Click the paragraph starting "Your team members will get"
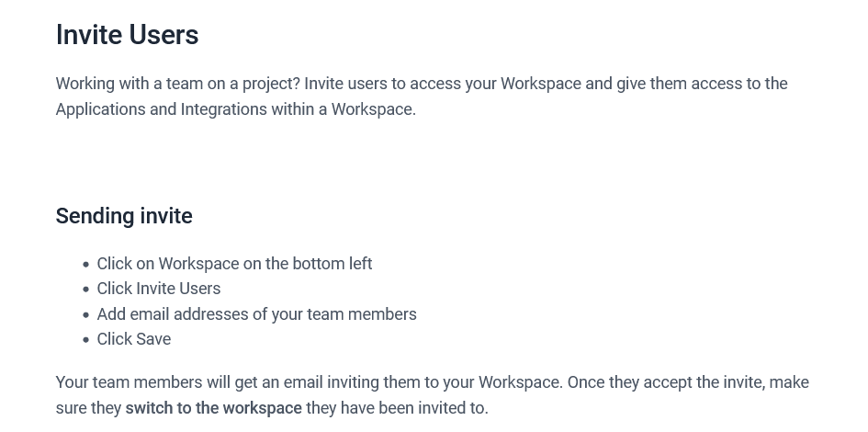Image resolution: width=868 pixels, height=432 pixels. tap(432, 383)
